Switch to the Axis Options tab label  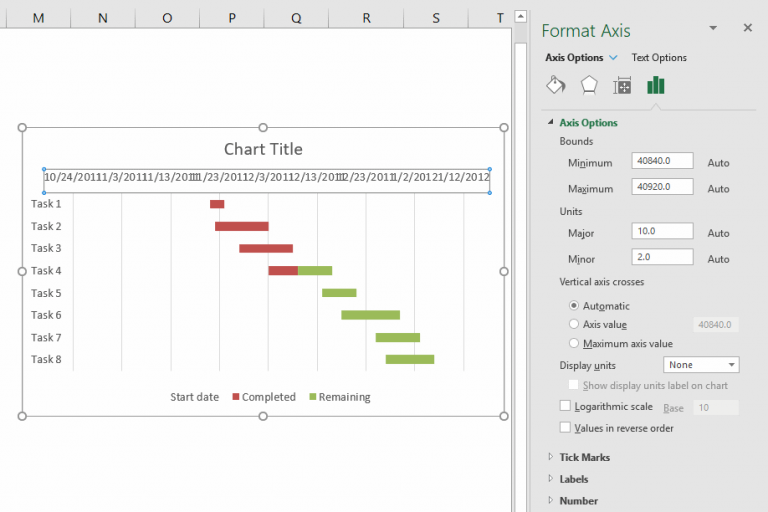click(574, 58)
